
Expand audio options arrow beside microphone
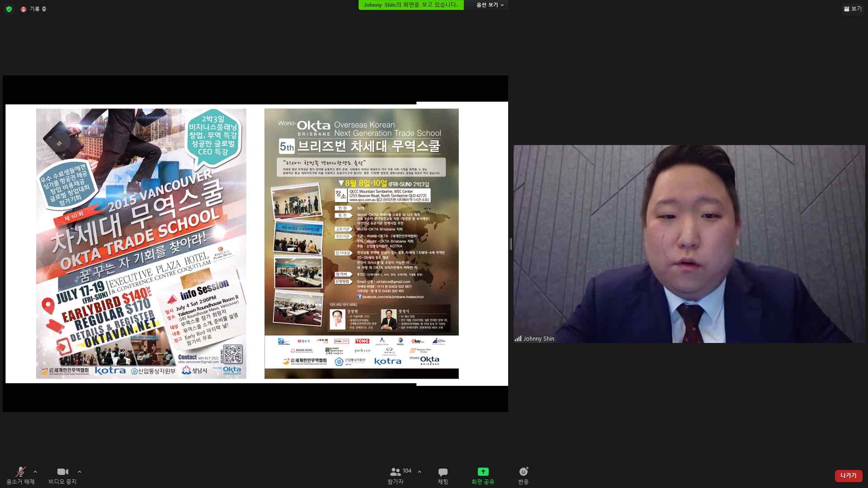35,472
